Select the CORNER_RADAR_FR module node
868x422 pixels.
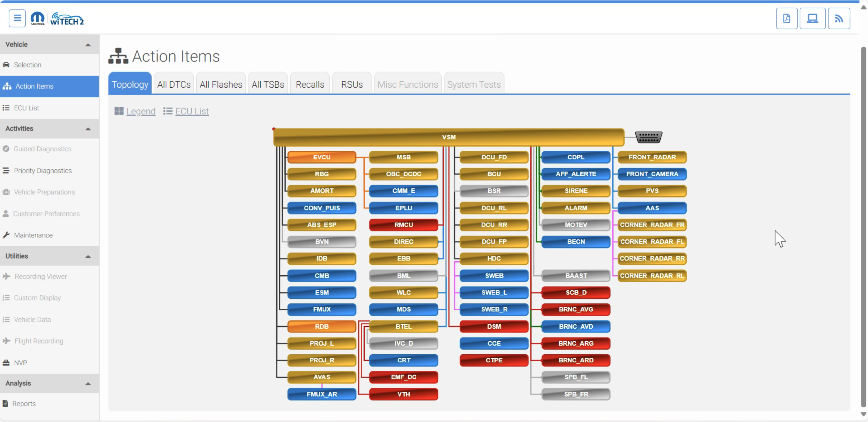pos(652,225)
